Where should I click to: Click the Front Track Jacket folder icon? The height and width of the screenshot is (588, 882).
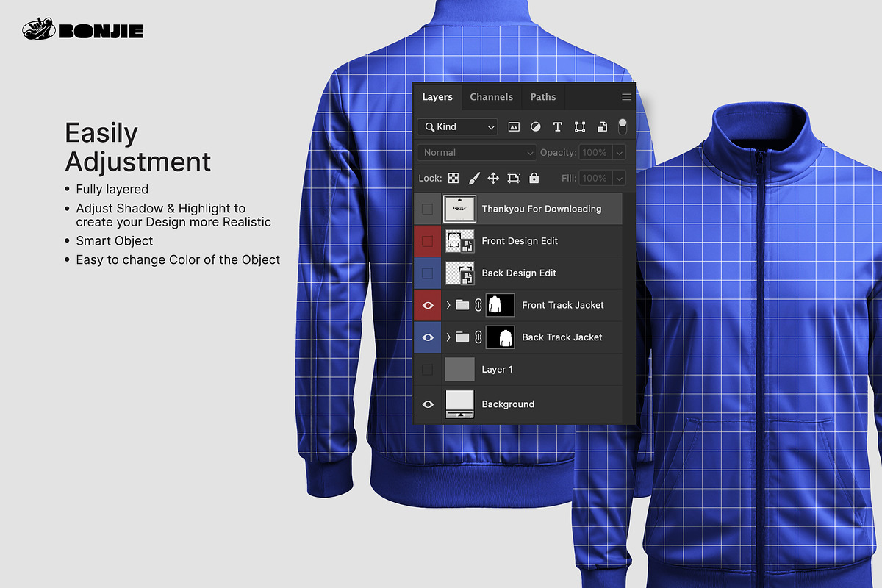click(x=462, y=305)
